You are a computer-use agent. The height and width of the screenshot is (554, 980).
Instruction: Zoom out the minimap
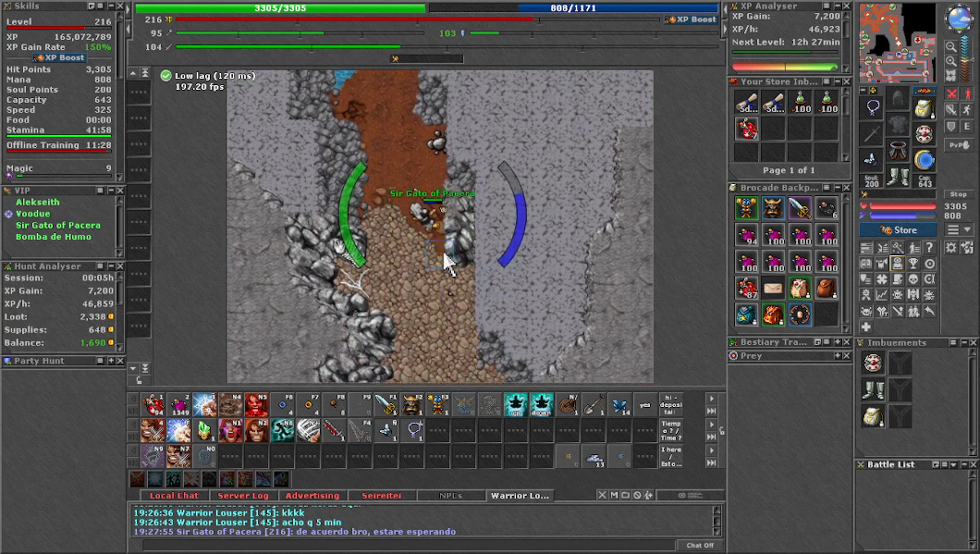coord(951,47)
